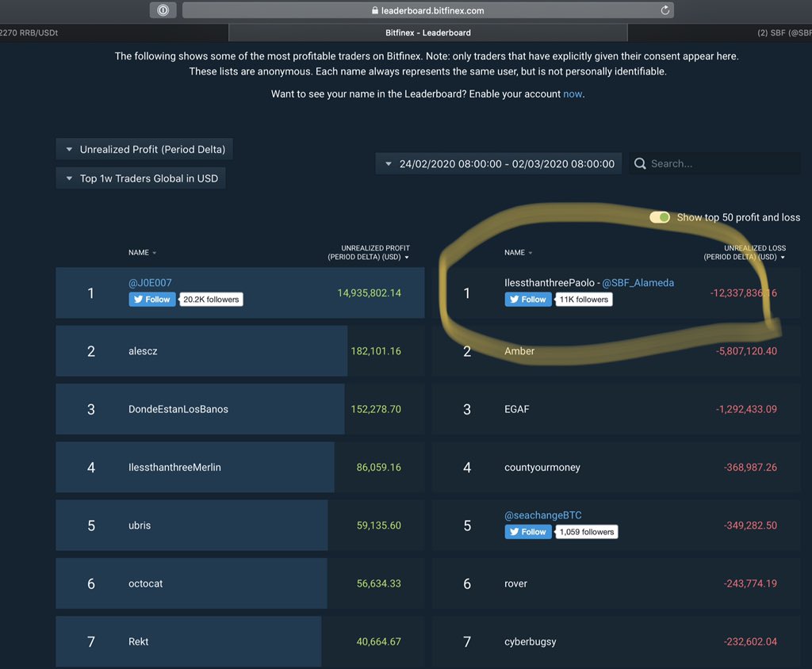Click loss value -5,807,120.40
Viewport: 812px width, 669px height.
tap(746, 351)
